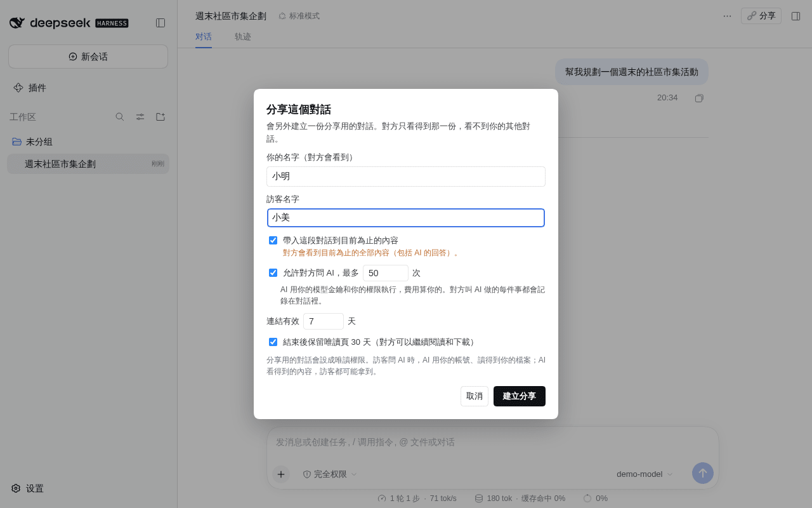Switch to the 轨迹 tab

(243, 37)
